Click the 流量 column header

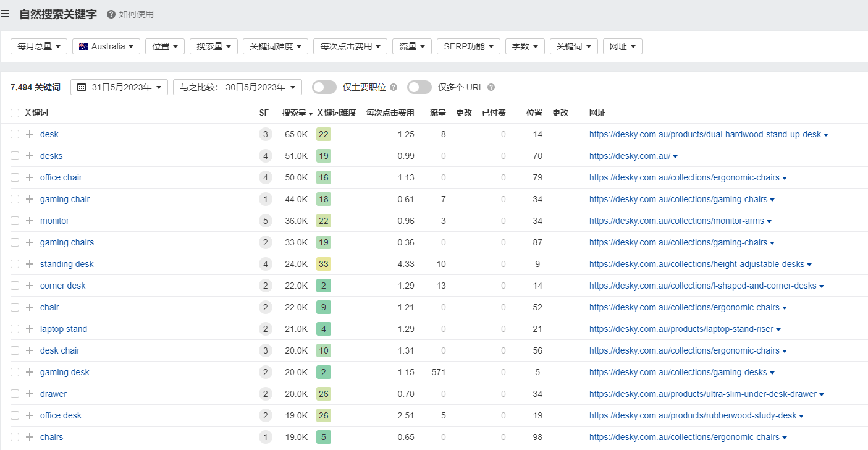coord(438,113)
